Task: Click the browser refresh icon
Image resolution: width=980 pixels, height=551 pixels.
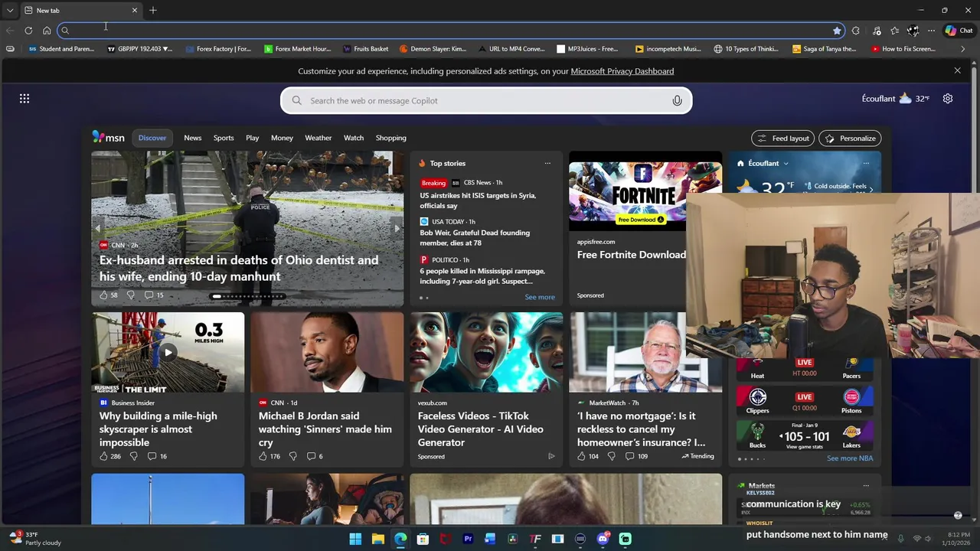Action: tap(28, 31)
